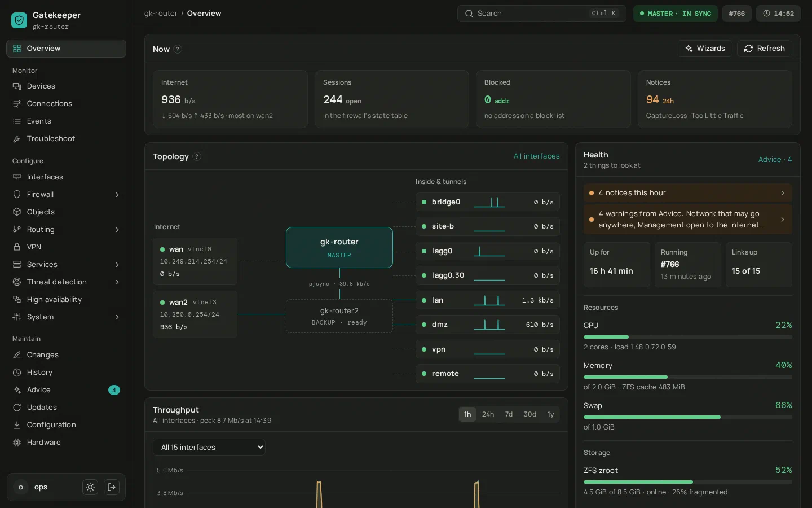This screenshot has height=508, width=812.
Task: Click the Overview sidebar item
Action: 66,49
